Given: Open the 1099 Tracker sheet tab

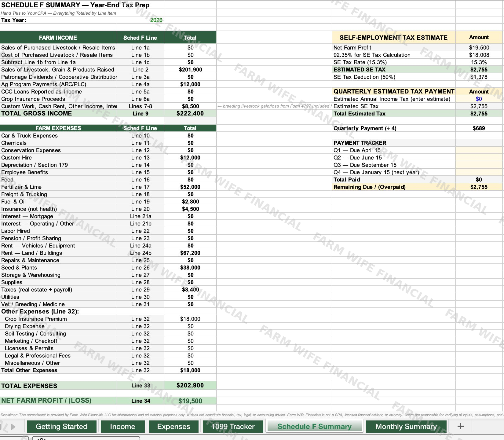Looking at the screenshot, I should click(x=233, y=426).
